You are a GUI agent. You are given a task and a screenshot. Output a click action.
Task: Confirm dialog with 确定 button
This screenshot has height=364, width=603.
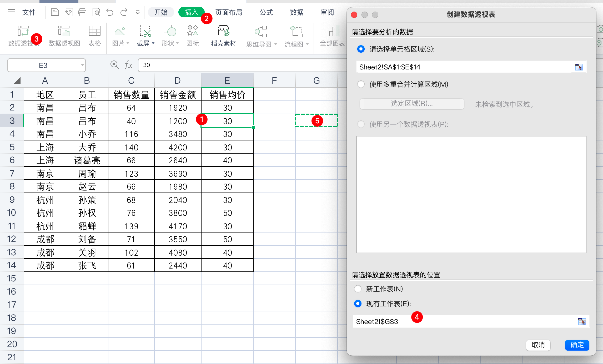click(x=577, y=345)
